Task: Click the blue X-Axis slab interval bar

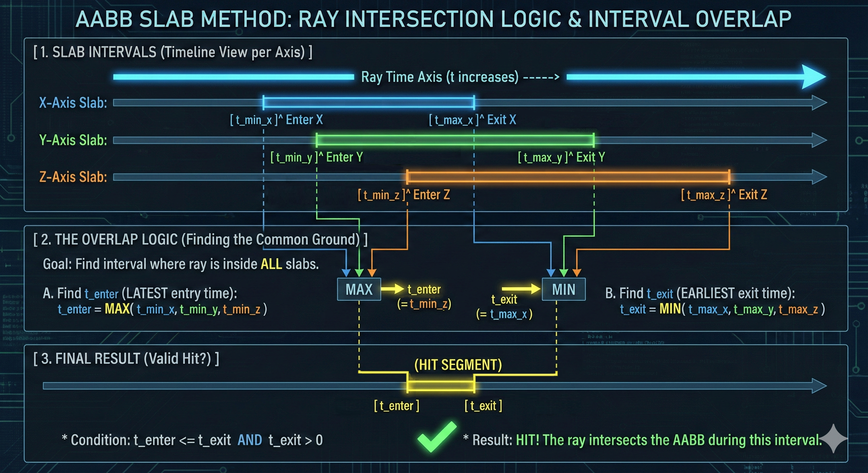Action: [x=368, y=102]
